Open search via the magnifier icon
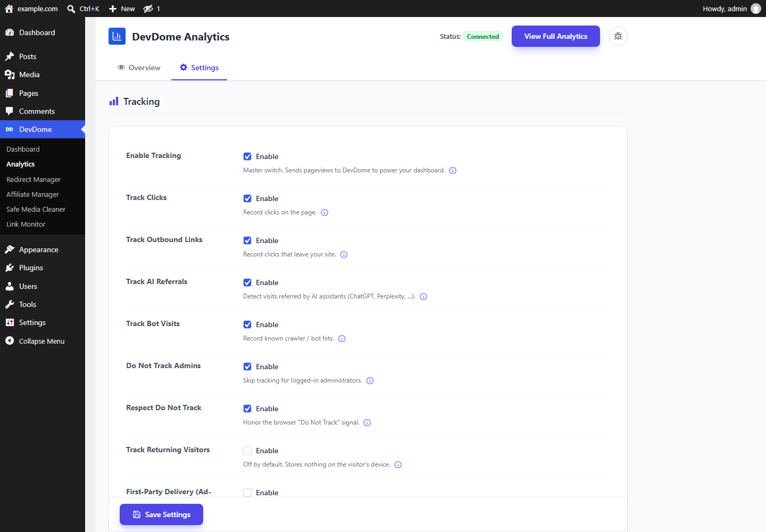The height and width of the screenshot is (532, 766). 71,9
